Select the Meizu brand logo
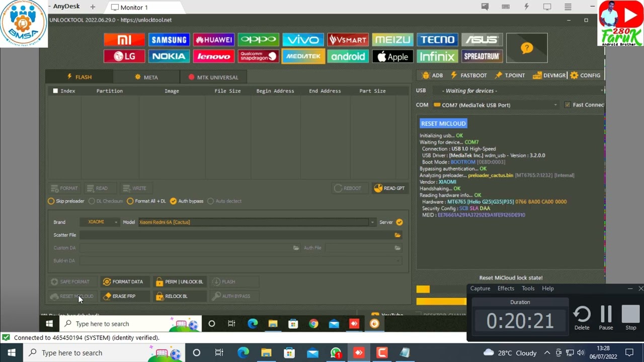 click(x=392, y=40)
